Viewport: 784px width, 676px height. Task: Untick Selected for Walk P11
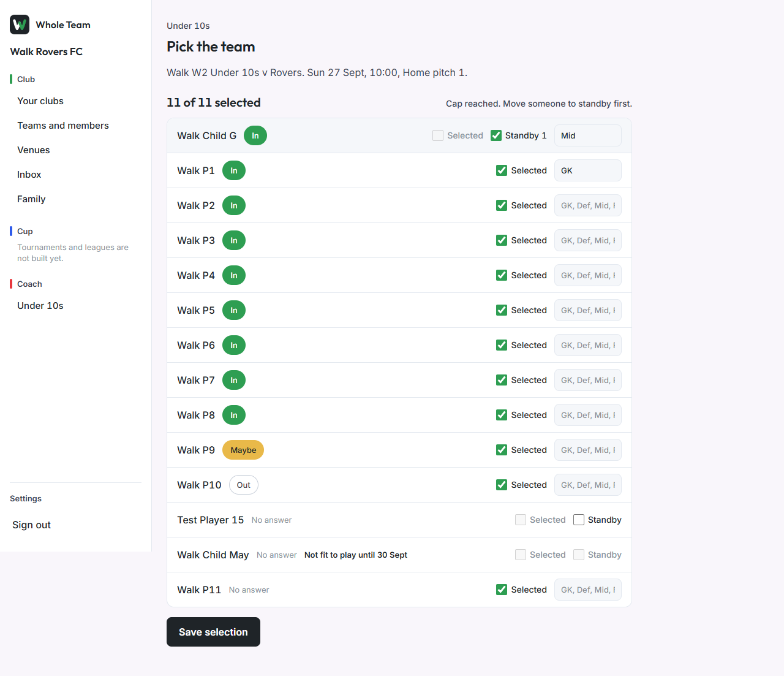[x=502, y=590]
